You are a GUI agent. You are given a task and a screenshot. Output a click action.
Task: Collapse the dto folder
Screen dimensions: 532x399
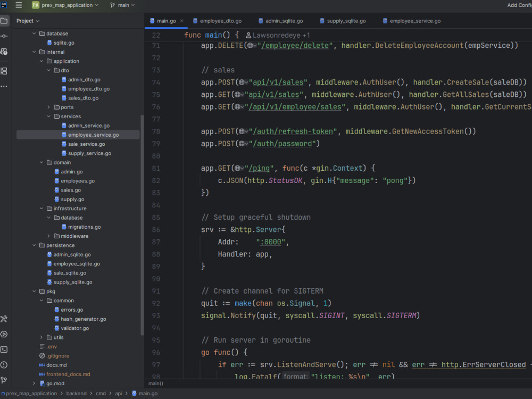coord(49,70)
